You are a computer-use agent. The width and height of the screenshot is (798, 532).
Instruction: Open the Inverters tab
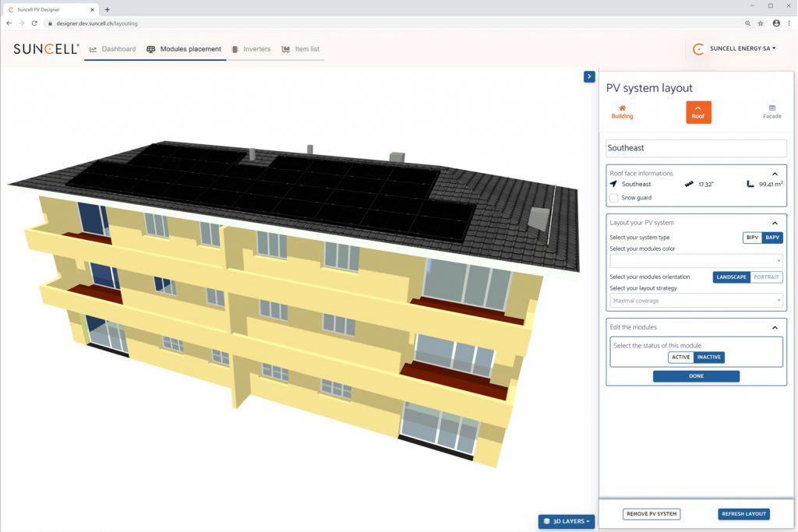250,49
